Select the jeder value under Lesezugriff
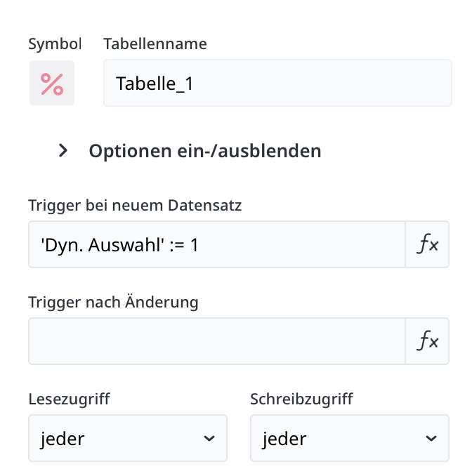The image size is (472, 476). click(63, 439)
